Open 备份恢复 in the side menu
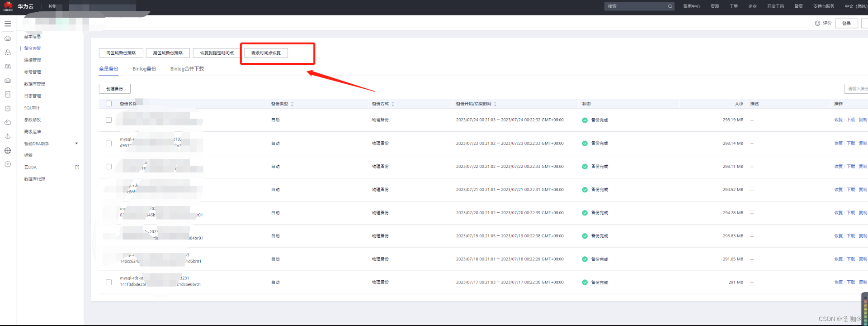This screenshot has width=868, height=326. pyautogui.click(x=33, y=48)
